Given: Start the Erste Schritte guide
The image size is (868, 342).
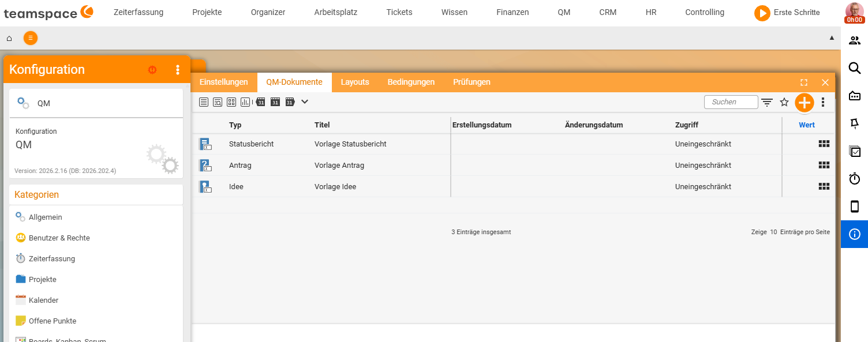Looking at the screenshot, I should 787,13.
